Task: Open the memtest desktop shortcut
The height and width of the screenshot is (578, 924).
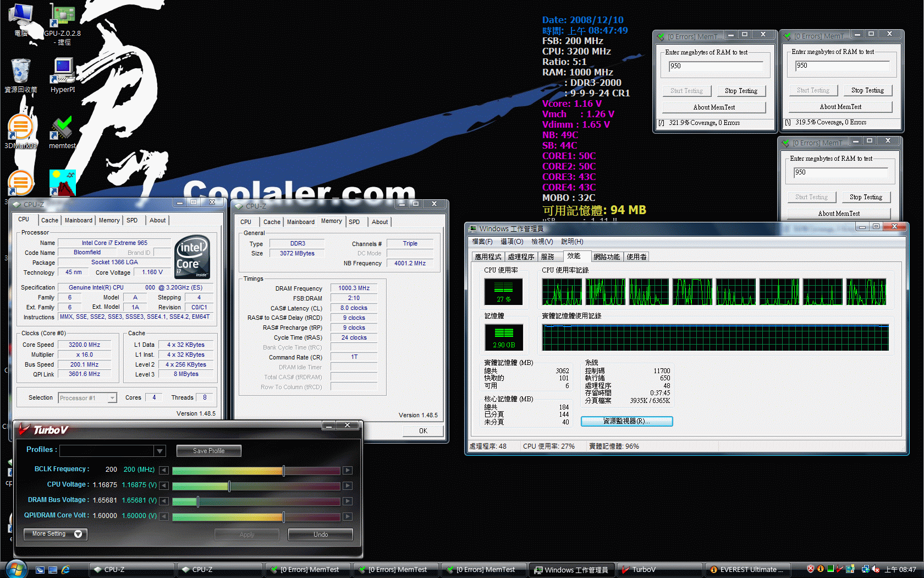Action: click(x=62, y=132)
